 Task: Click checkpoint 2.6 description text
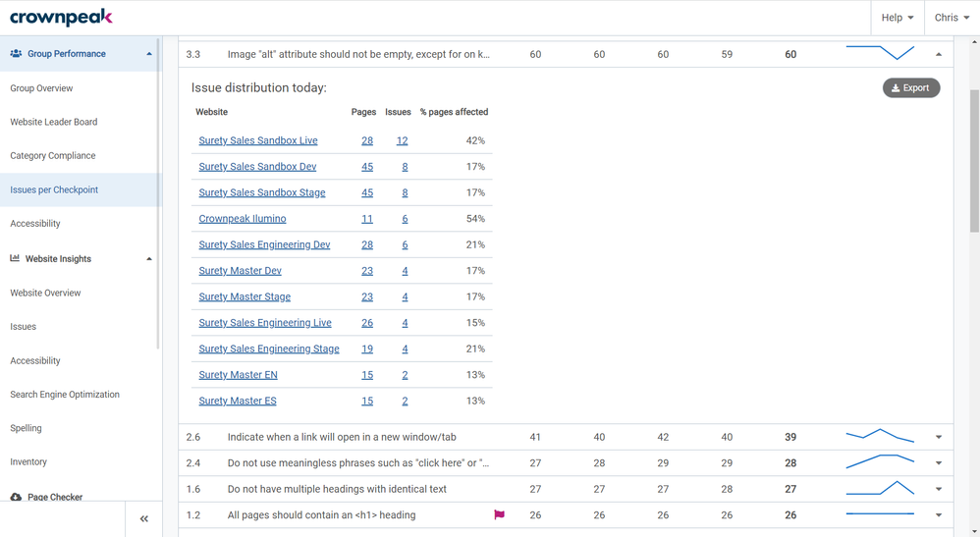click(342, 437)
